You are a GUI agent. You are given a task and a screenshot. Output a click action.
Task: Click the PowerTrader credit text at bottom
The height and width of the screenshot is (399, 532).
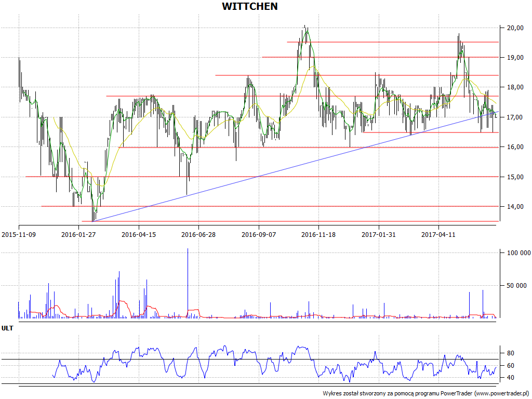pyautogui.click(x=426, y=394)
